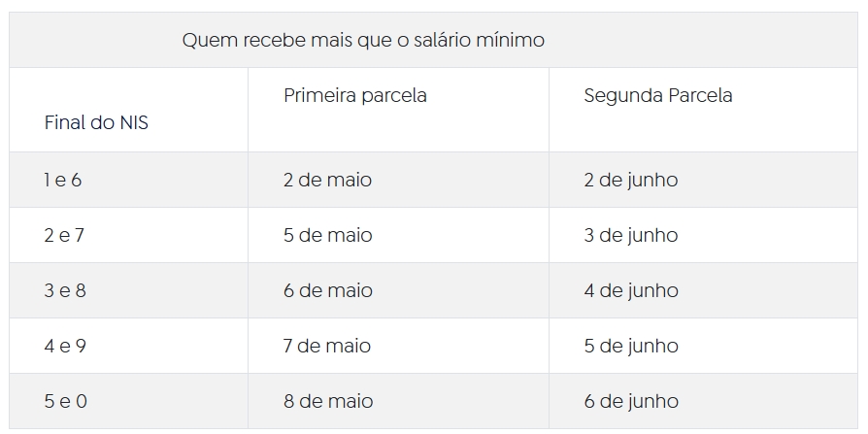The height and width of the screenshot is (434, 868).
Task: Click the table title about salário mínimo
Action: coord(363,41)
